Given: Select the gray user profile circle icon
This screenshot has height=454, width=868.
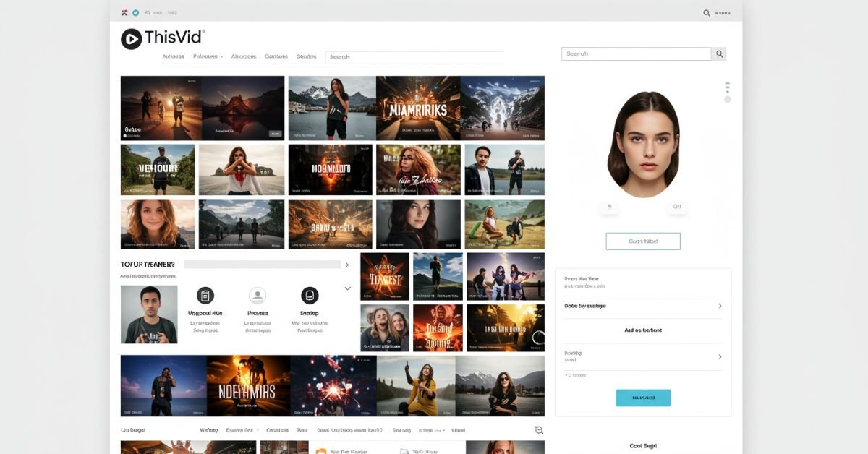Looking at the screenshot, I should 257,295.
